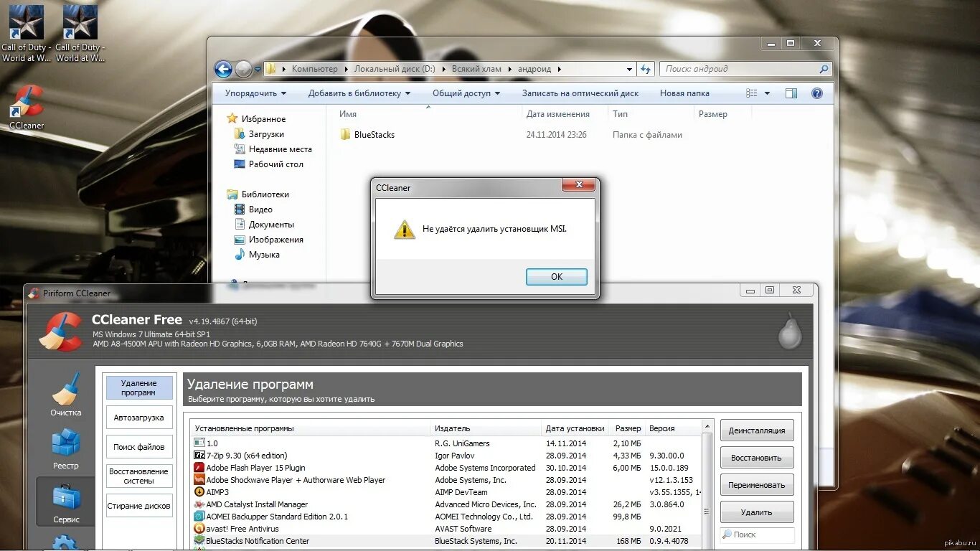This screenshot has height=551, width=980.
Task: Open Библиотеки in Explorer sidebar
Action: click(x=258, y=194)
